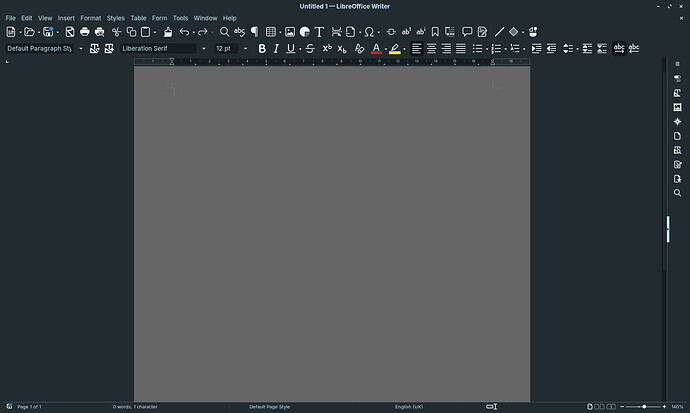This screenshot has width=690, height=413.
Task: Click the Undo arrow icon
Action: click(x=184, y=32)
